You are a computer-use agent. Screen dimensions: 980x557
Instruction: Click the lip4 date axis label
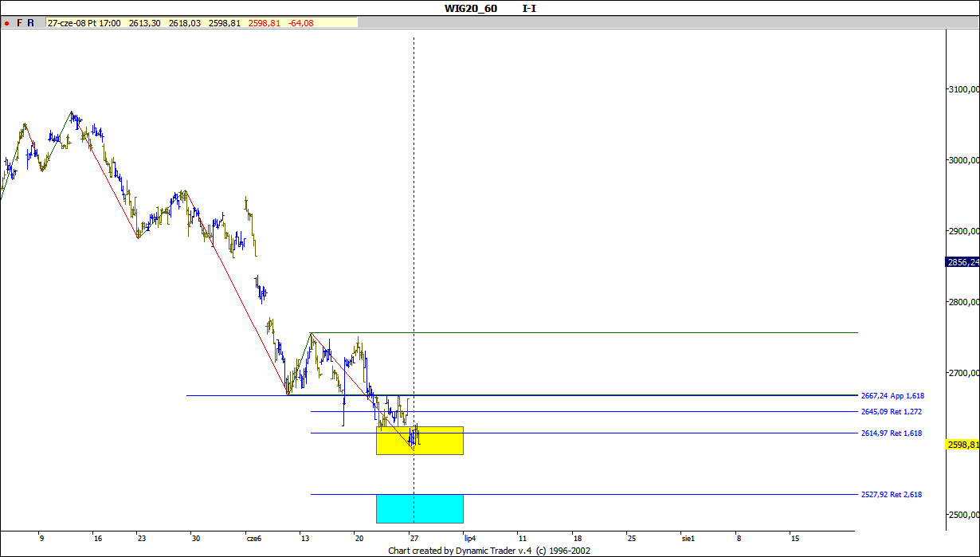click(470, 539)
